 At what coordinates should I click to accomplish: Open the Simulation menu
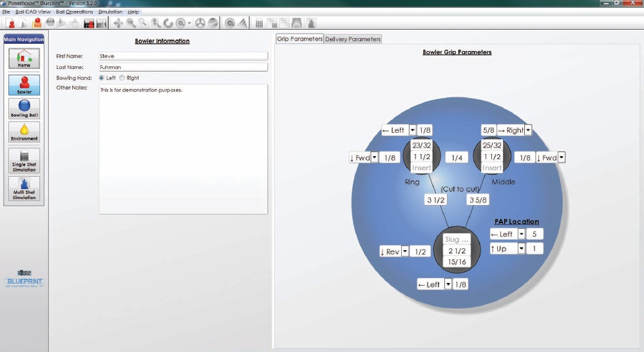[x=110, y=12]
